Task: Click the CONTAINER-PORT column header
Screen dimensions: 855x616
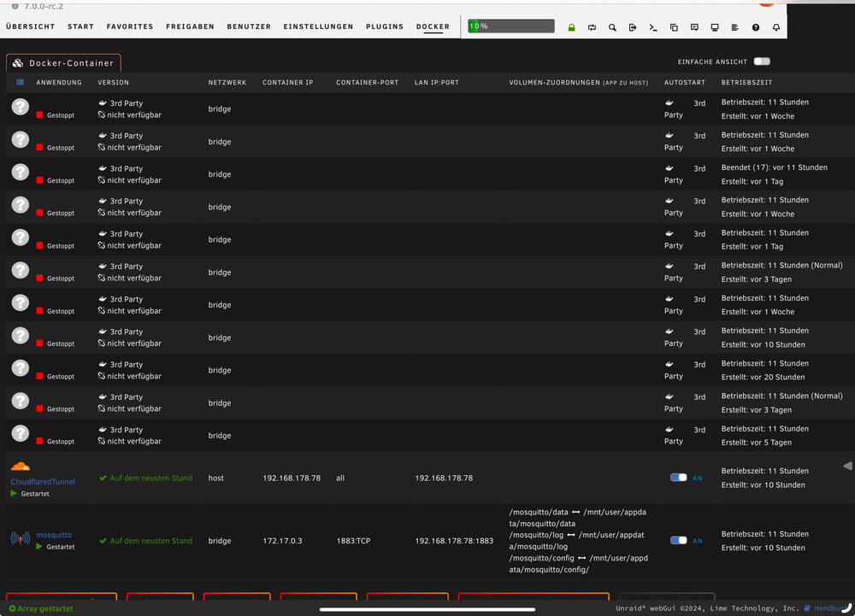Action: (368, 82)
